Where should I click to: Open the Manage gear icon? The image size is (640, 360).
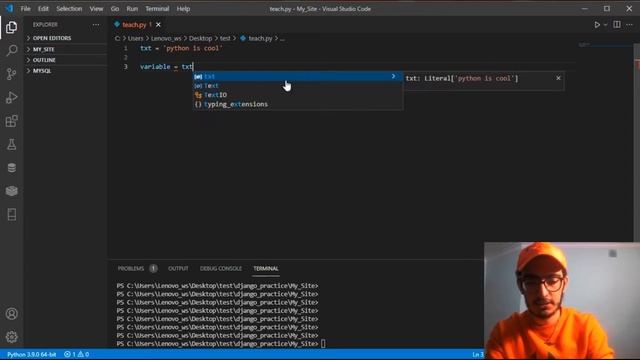coord(11,337)
